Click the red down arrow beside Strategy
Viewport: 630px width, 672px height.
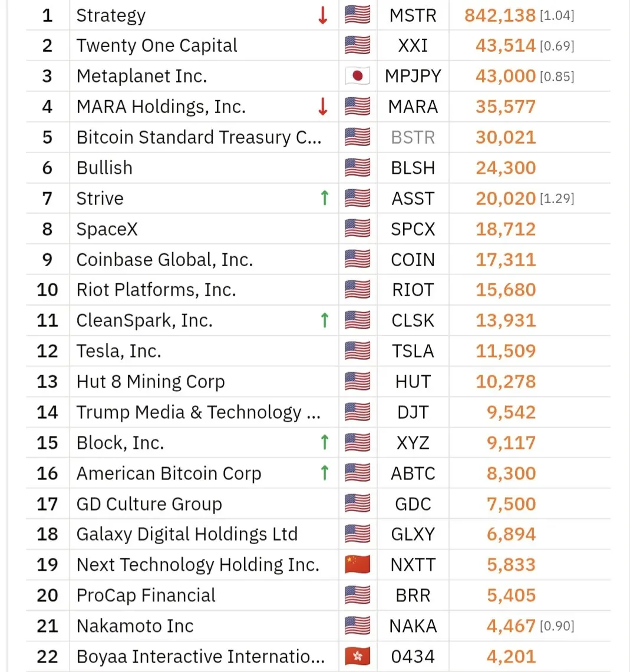click(323, 15)
